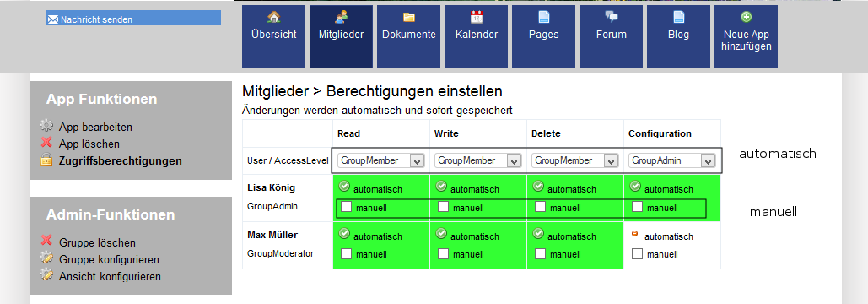Viewport: 868px width, 304px height.
Task: Click the green plus Neue App icon
Action: 747,17
